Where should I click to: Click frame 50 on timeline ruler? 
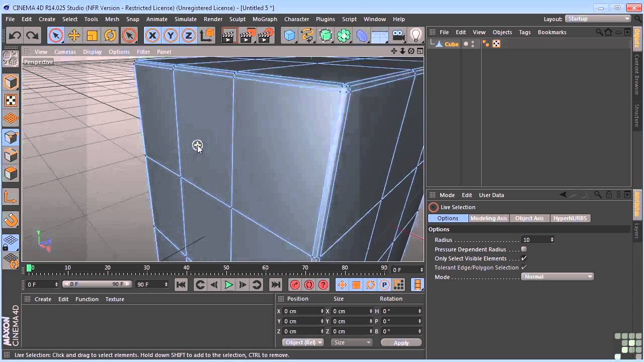click(x=226, y=268)
